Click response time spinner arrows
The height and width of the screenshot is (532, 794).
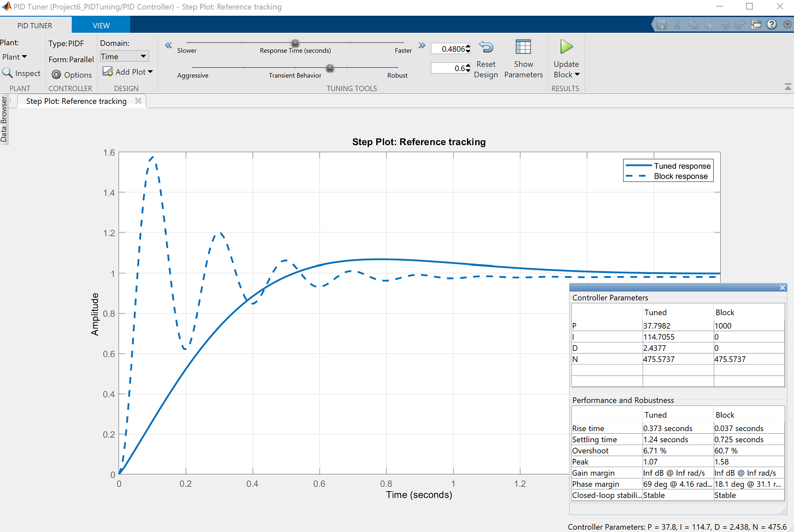(x=468, y=49)
